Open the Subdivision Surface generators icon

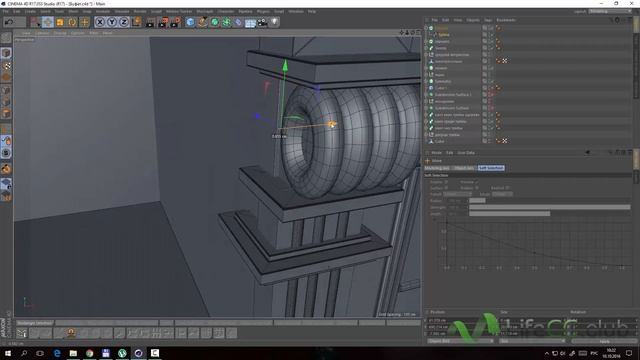[x=214, y=22]
